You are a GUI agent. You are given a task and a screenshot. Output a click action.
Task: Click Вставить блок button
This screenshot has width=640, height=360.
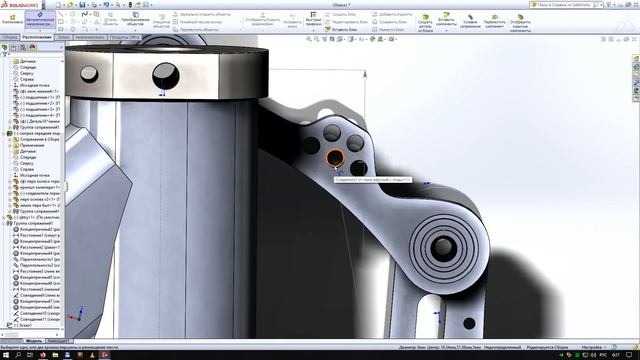pos(342,29)
